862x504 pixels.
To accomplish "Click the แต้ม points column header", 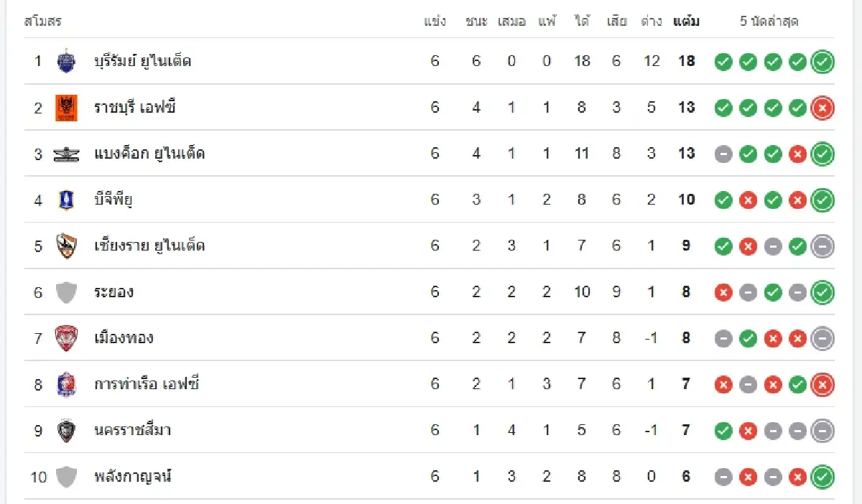I will point(686,22).
